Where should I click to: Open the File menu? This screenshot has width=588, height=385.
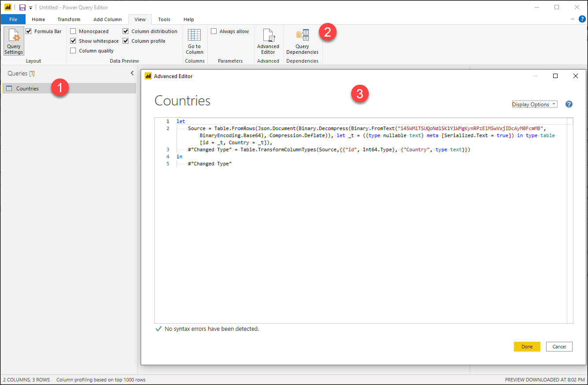(13, 19)
